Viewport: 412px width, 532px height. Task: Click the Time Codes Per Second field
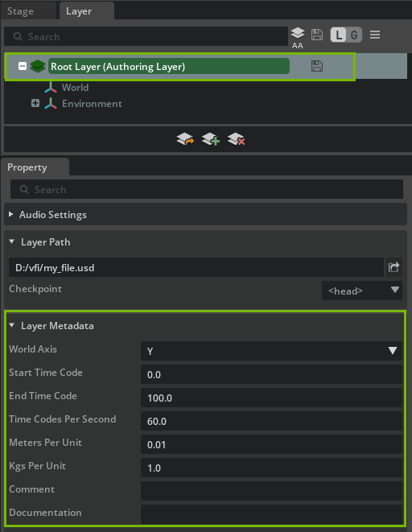tap(271, 421)
